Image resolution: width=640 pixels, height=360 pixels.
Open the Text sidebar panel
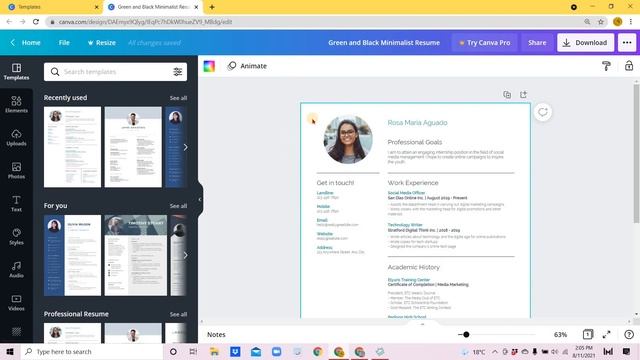point(16,203)
